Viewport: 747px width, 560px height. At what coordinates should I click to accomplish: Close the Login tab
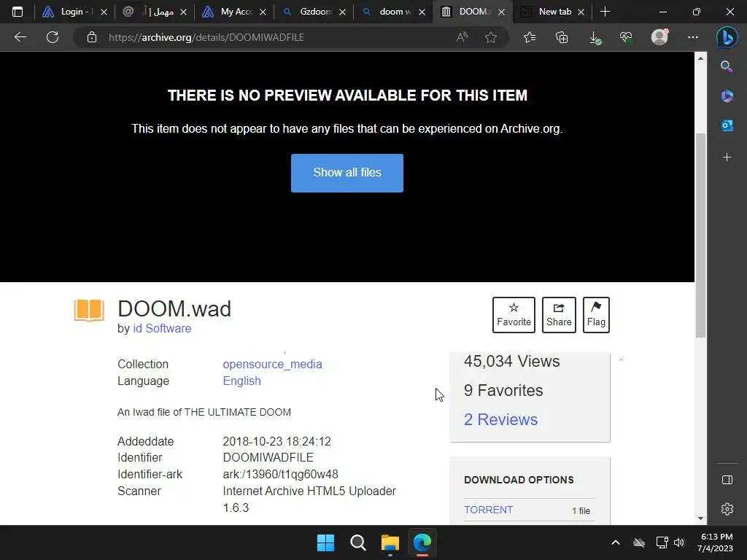pos(104,12)
